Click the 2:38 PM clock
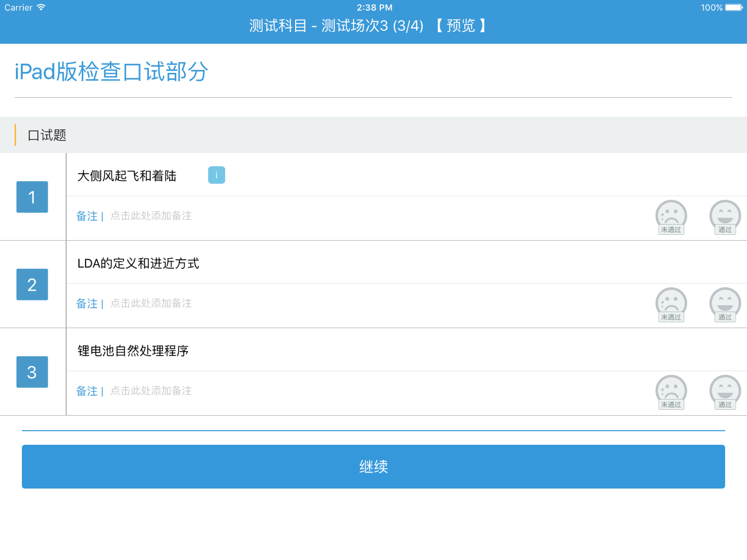The width and height of the screenshot is (747, 560). point(374,7)
